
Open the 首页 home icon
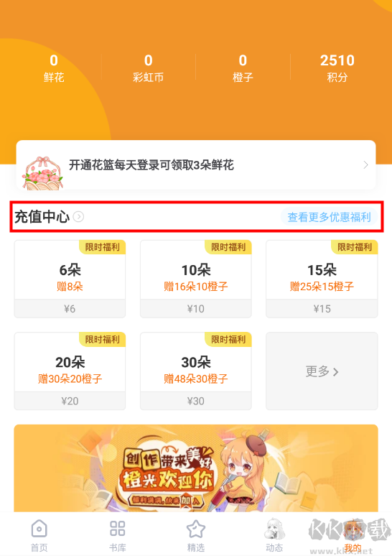[39, 529]
